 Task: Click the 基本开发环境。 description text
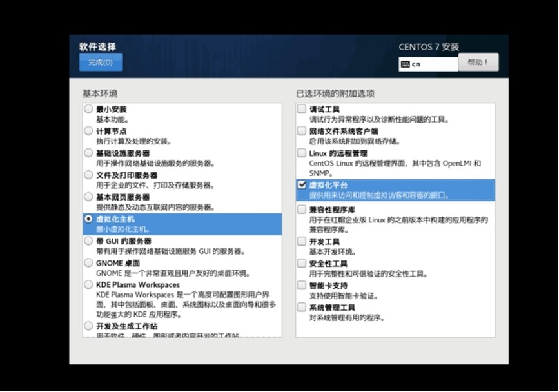pos(332,252)
